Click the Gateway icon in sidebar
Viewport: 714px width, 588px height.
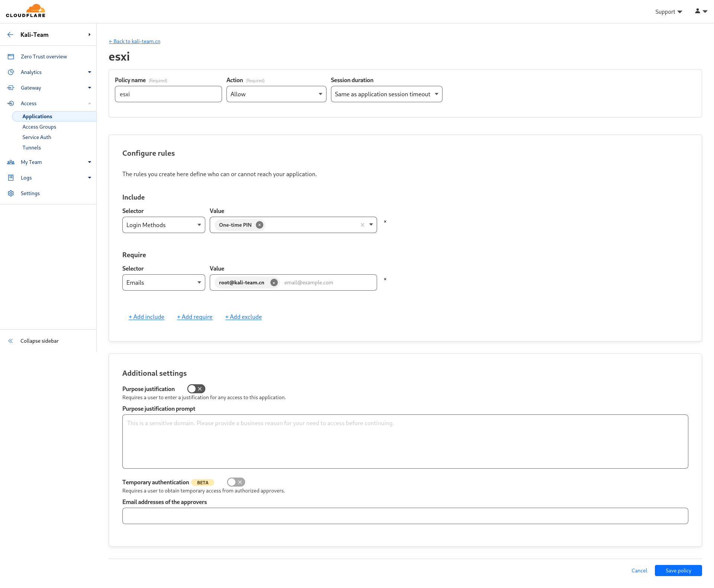(11, 88)
